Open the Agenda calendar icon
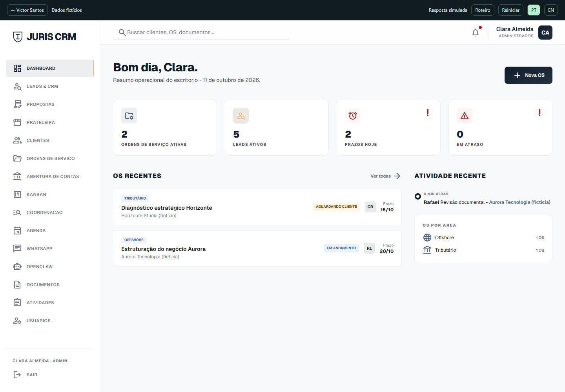565x392 pixels. 17,230
